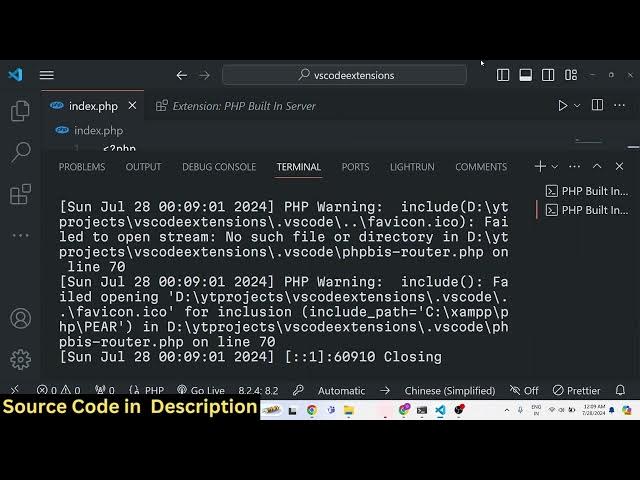Image resolution: width=640 pixels, height=480 pixels.
Task: Open the new terminal launch profile dropdown
Action: 556,167
